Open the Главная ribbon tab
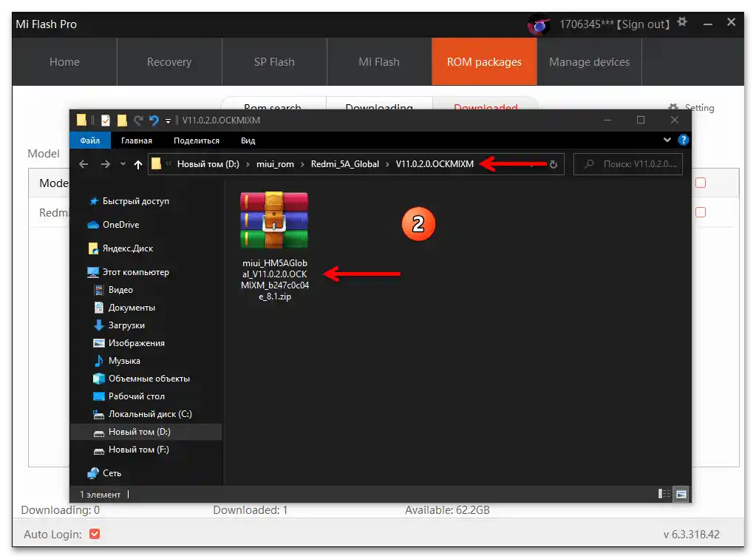The width and height of the screenshot is (756, 559). (x=137, y=140)
